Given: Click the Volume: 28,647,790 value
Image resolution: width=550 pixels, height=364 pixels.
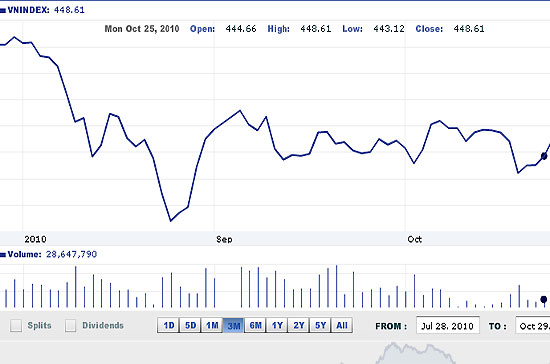Looking at the screenshot, I should pyautogui.click(x=72, y=254).
